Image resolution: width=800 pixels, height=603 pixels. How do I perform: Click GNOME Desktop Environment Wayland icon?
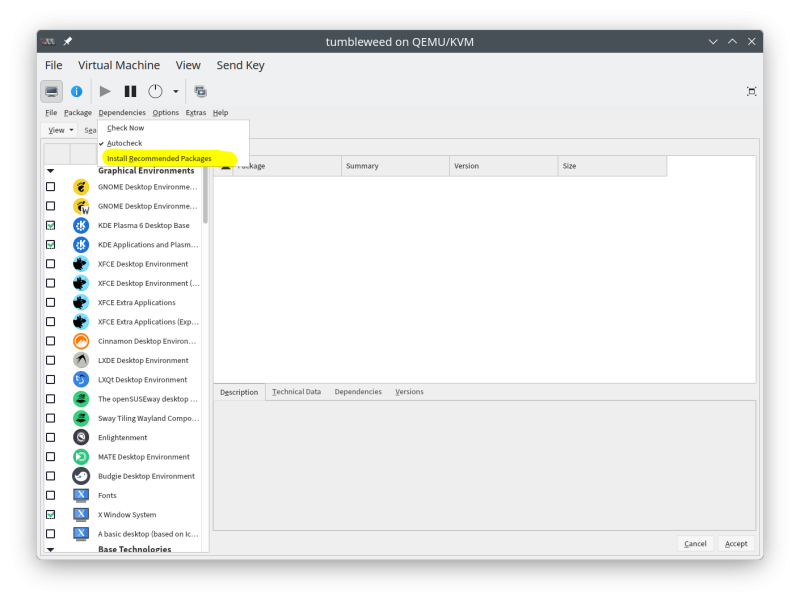[x=81, y=206]
